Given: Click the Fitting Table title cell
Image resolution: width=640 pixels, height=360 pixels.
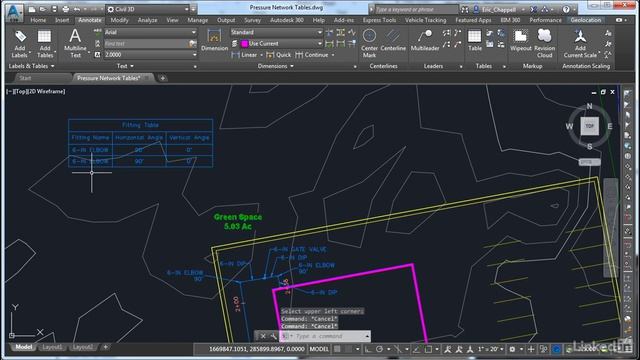Looking at the screenshot, I should coord(140,125).
